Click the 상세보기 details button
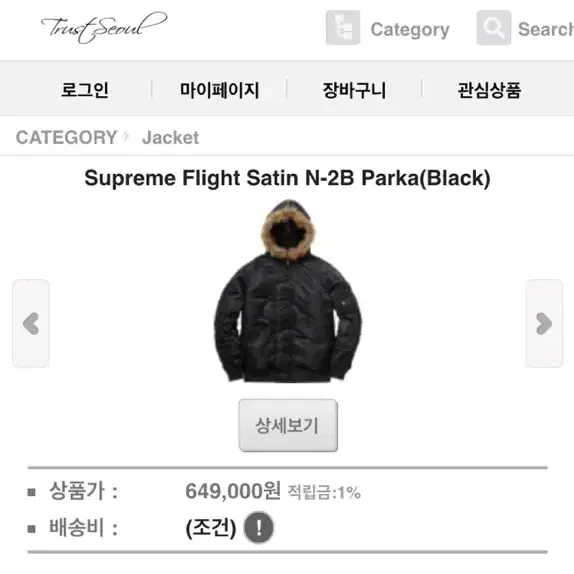 tap(288, 425)
